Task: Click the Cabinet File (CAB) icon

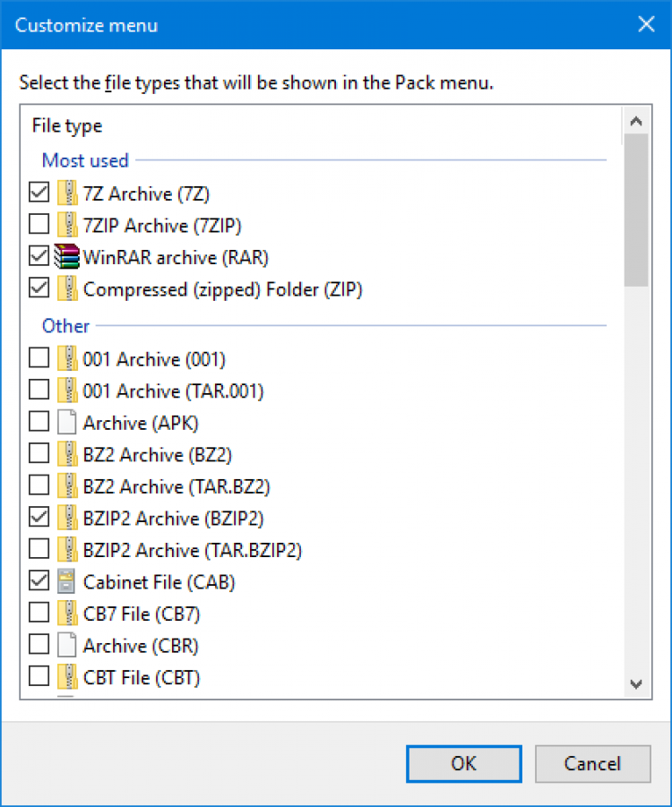Action: [x=67, y=582]
